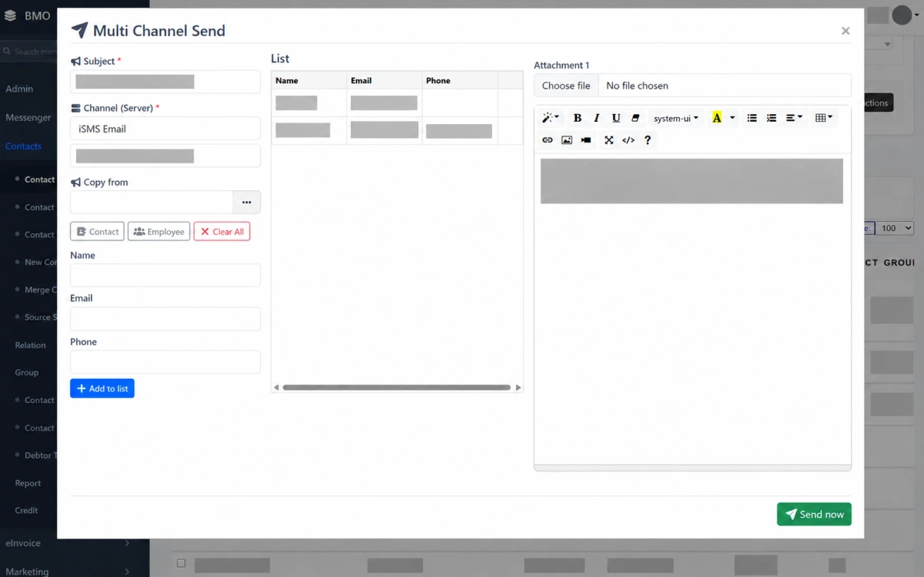
Task: Insert a picture via image icon
Action: tap(567, 140)
